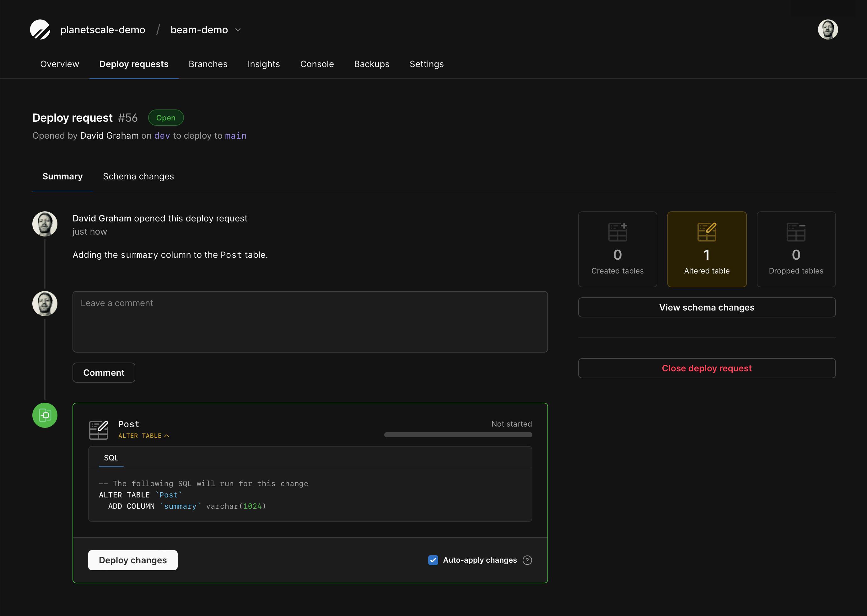
Task: Click the PlanetScale logo icon
Action: tap(40, 29)
